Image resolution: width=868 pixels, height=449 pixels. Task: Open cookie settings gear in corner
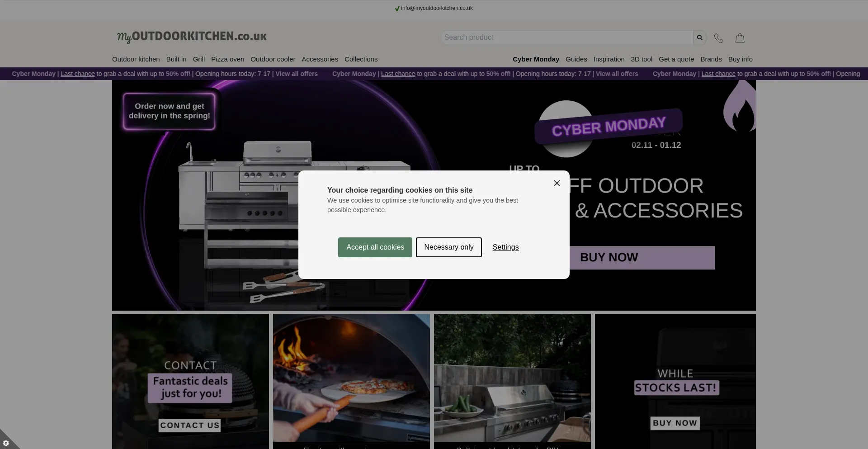(6, 443)
